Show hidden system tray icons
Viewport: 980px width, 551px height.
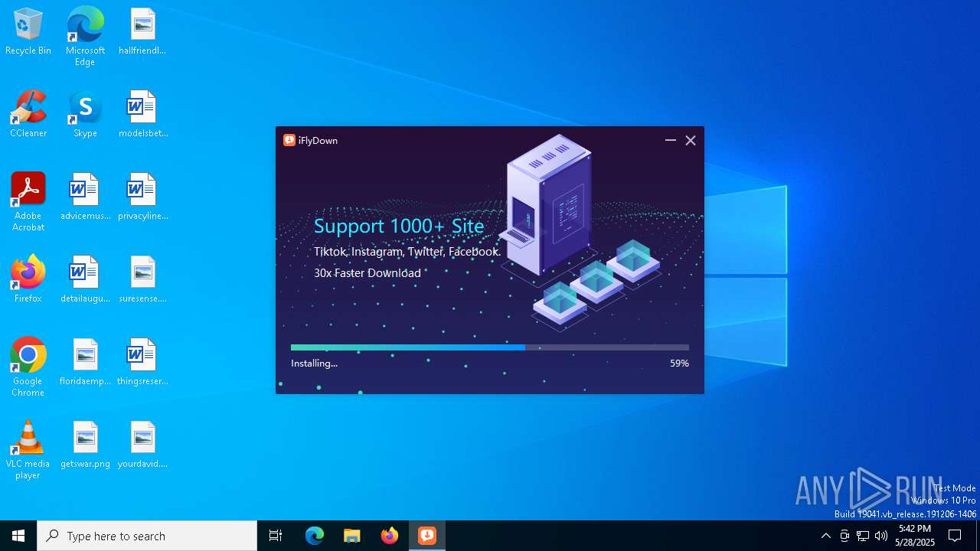tap(825, 536)
